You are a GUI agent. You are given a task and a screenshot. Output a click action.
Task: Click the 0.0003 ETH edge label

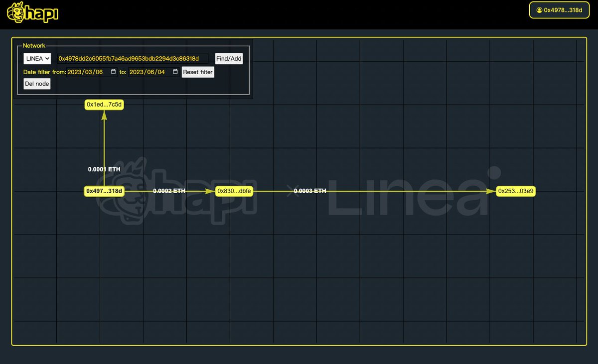pyautogui.click(x=310, y=191)
